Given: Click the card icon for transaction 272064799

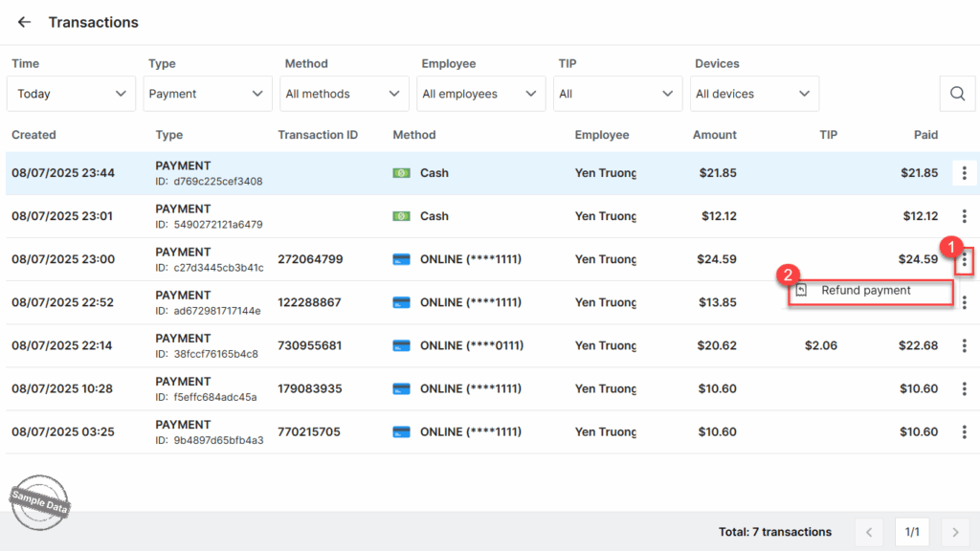Looking at the screenshot, I should coord(401,259).
